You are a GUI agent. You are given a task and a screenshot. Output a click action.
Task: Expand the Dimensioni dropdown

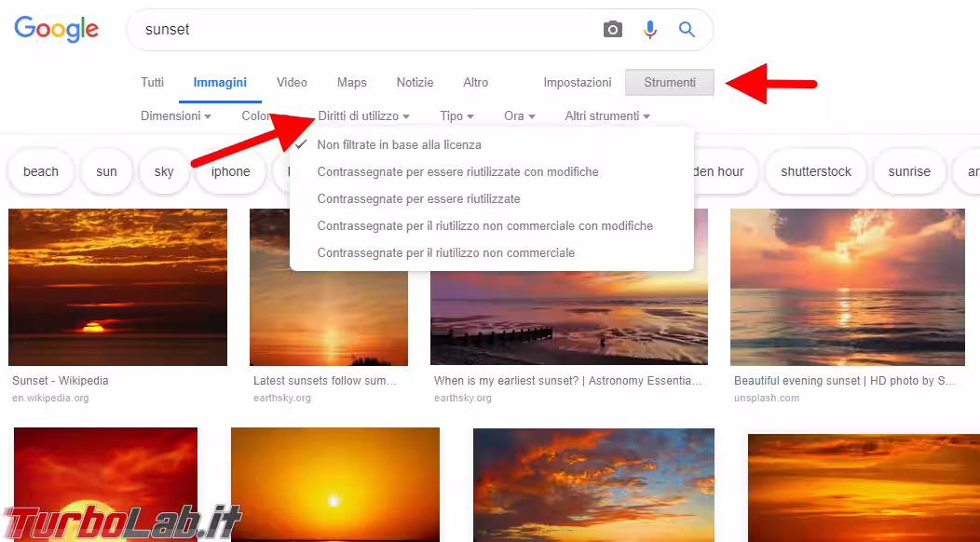(x=176, y=116)
